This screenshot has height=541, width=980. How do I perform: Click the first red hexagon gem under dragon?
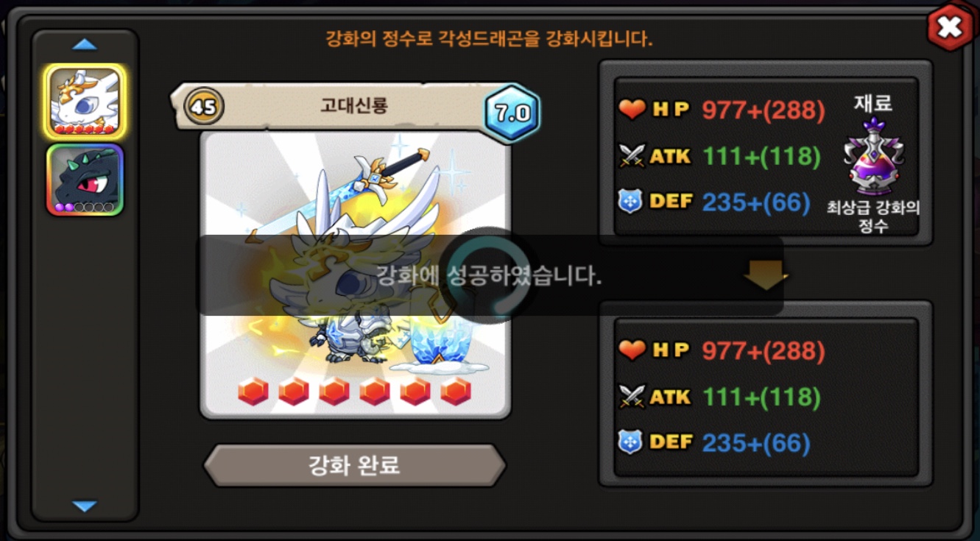253,392
